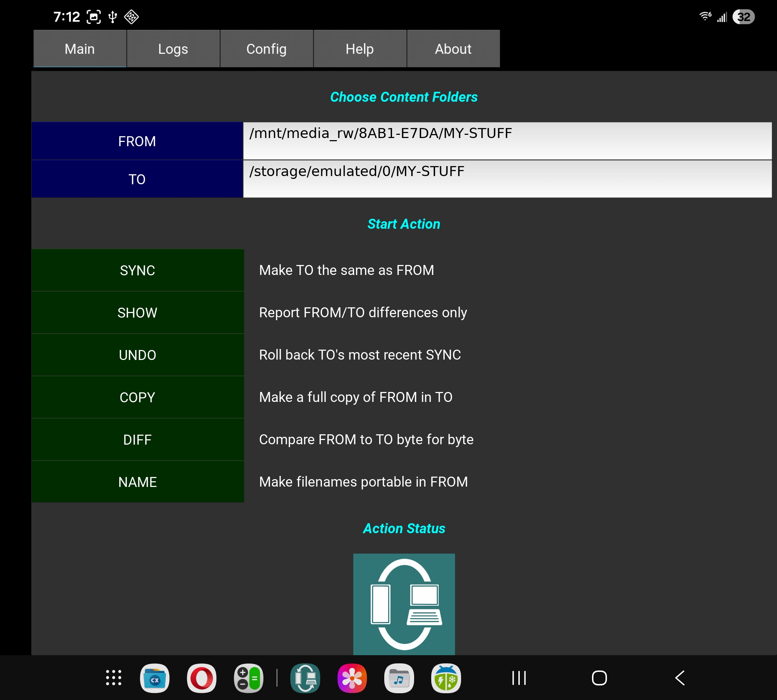Tap the recent apps navigation button
Screen dimensions: 777x700
(x=519, y=678)
